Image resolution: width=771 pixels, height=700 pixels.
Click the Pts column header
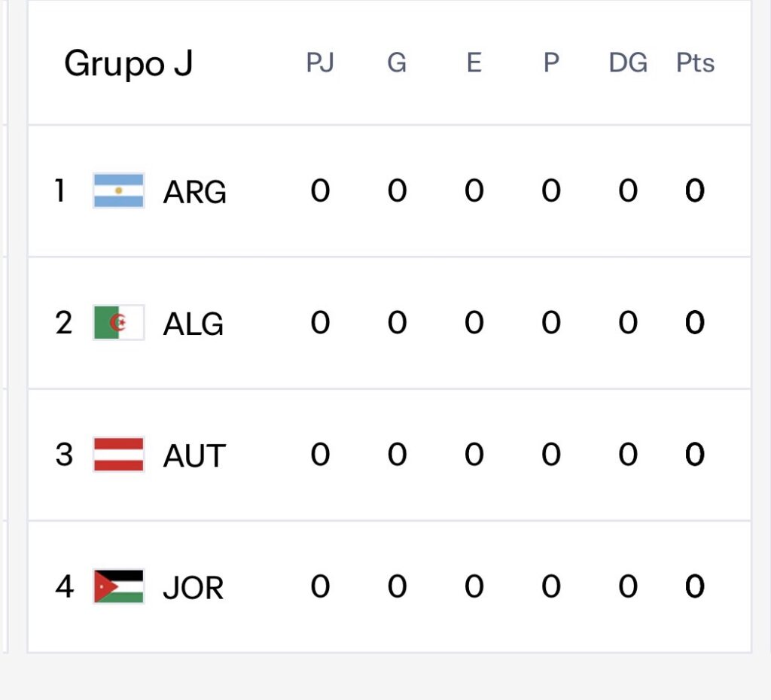[x=695, y=63]
